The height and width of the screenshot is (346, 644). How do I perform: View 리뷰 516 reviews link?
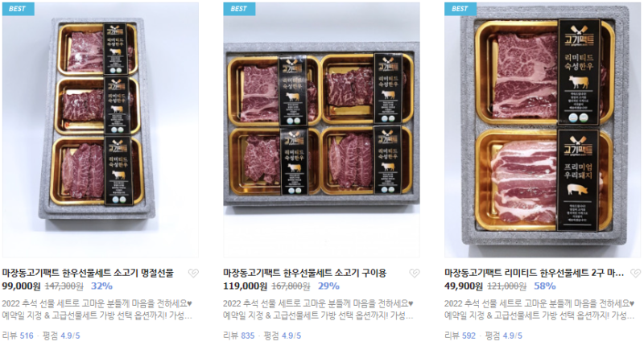pyautogui.click(x=18, y=336)
